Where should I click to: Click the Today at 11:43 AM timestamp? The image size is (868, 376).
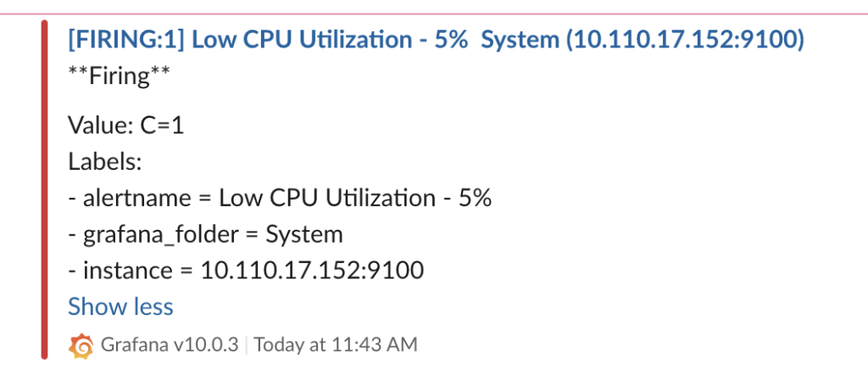336,345
